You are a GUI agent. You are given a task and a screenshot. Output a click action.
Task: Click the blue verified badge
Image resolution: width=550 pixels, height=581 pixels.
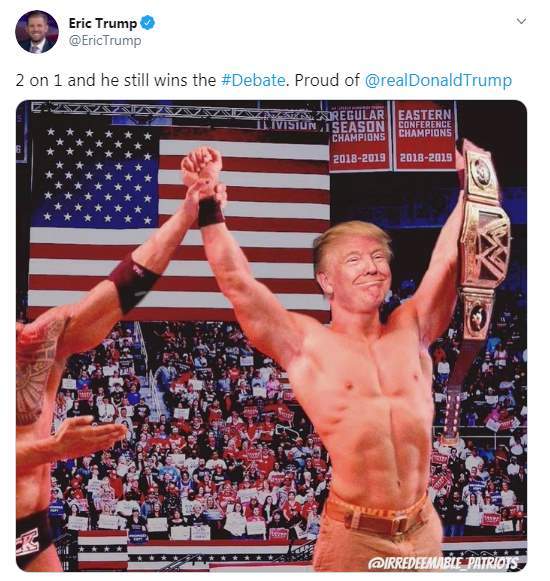tap(148, 23)
